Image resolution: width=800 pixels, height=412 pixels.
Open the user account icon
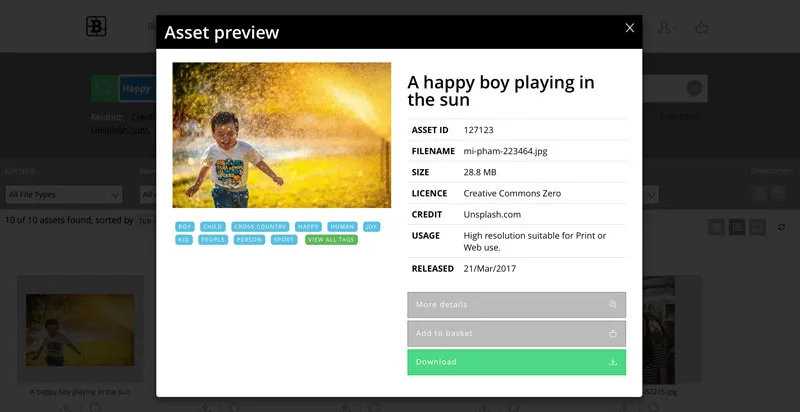(666, 28)
